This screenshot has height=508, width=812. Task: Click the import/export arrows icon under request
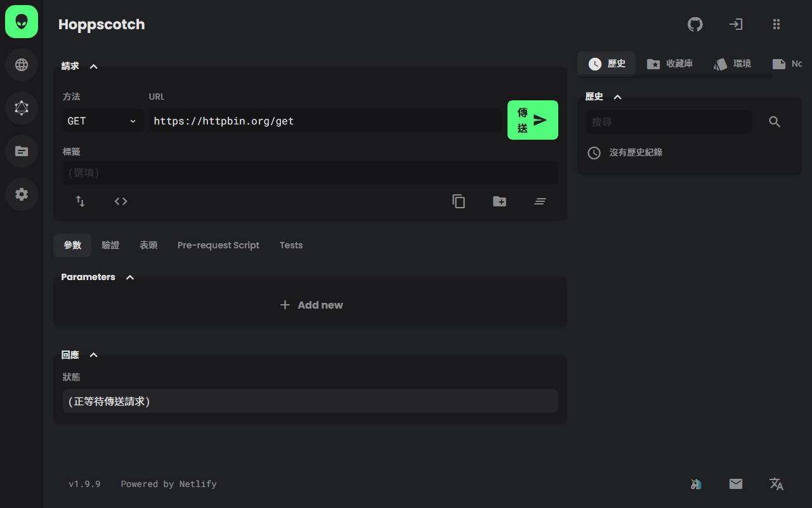pos(80,201)
